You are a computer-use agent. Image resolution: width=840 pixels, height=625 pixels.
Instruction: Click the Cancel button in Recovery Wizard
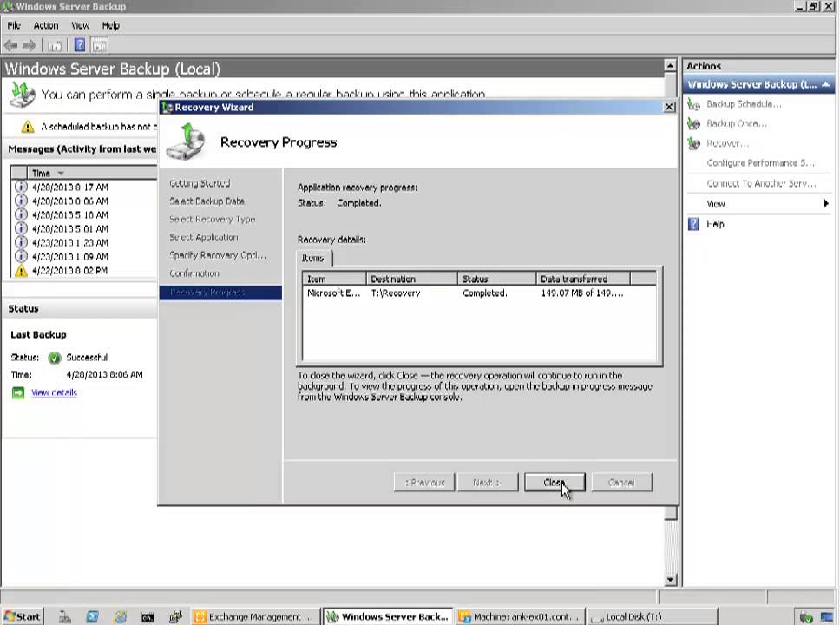[x=621, y=482]
